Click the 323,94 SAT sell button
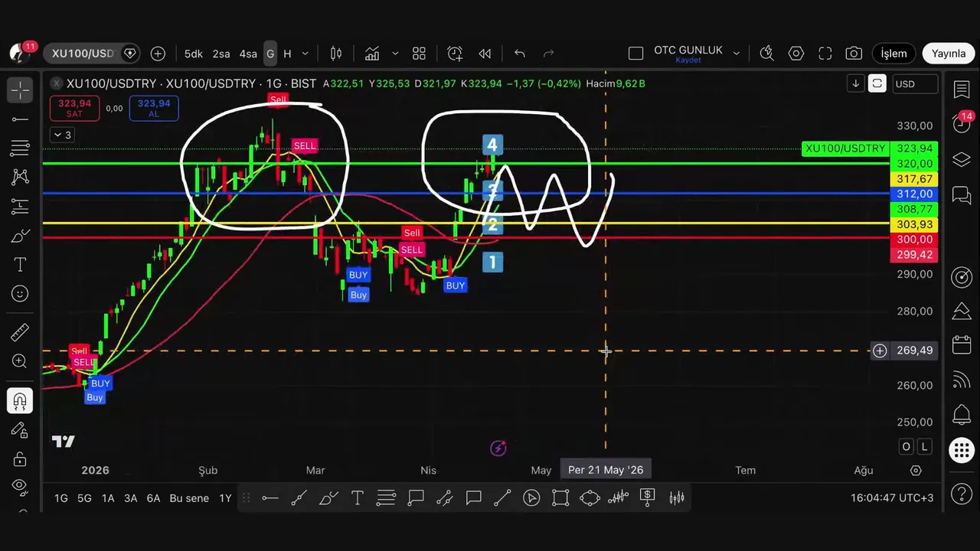This screenshot has width=980, height=551. 74,108
